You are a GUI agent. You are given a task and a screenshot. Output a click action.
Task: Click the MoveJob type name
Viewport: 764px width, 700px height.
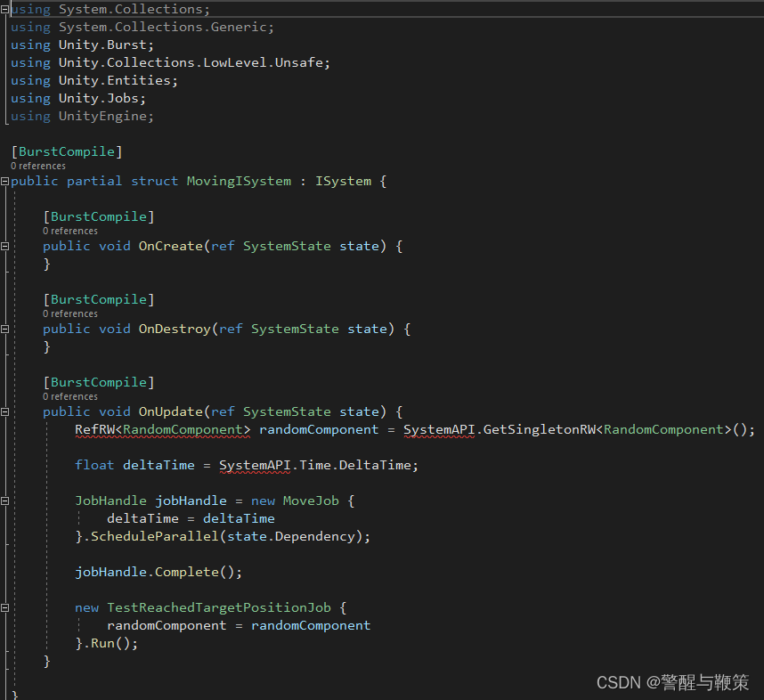point(310,500)
